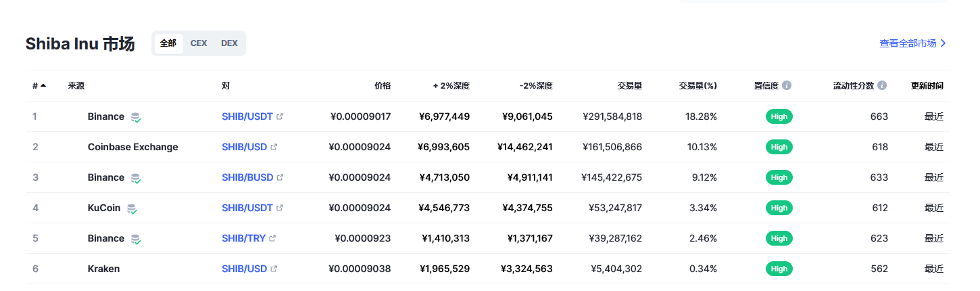
Task: Click High confidence badge in Kraken row
Action: (779, 269)
